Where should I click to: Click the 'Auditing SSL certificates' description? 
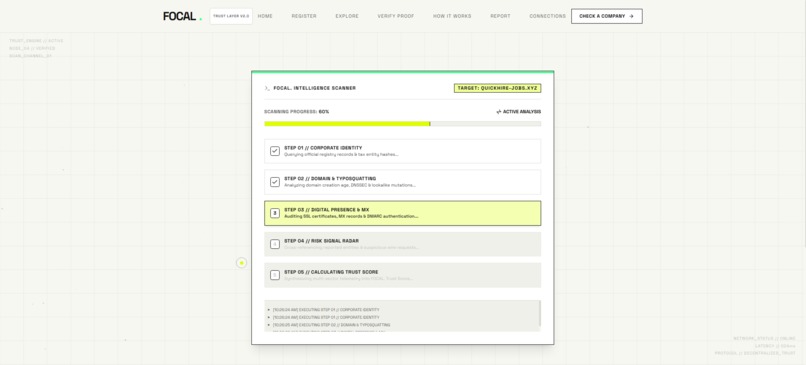351,216
